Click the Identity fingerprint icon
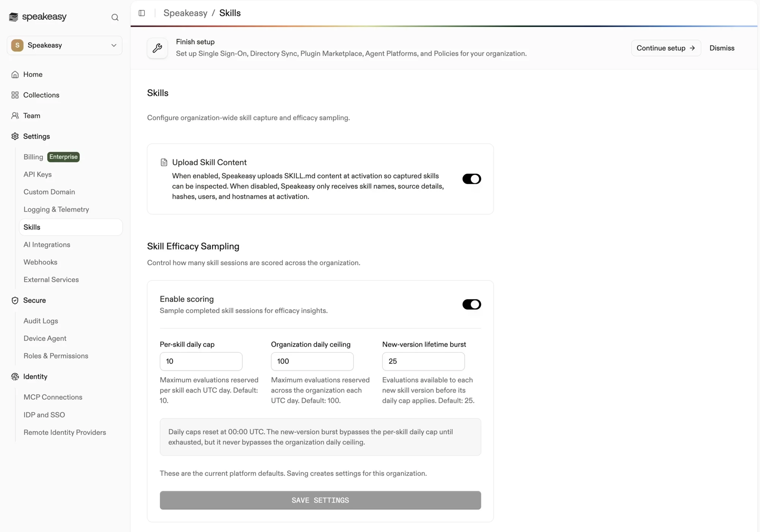The width and height of the screenshot is (760, 532). [15, 377]
